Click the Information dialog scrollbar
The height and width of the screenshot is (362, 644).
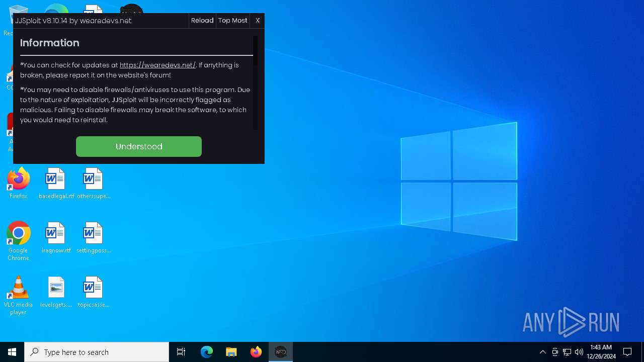255,50
